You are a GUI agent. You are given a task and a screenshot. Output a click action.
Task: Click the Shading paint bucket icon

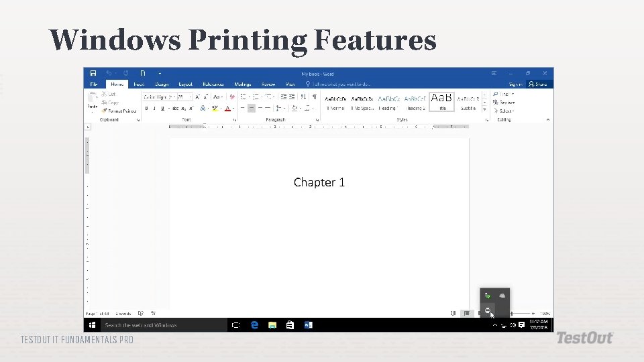tap(294, 109)
